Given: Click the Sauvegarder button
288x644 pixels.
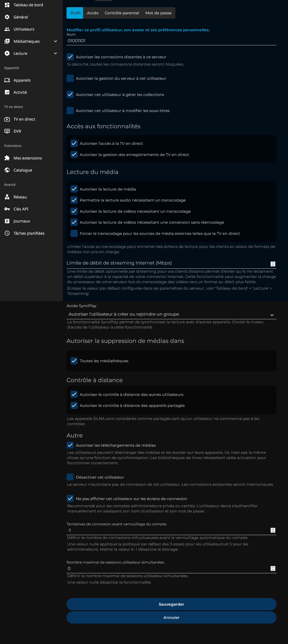Looking at the screenshot, I should [171, 604].
